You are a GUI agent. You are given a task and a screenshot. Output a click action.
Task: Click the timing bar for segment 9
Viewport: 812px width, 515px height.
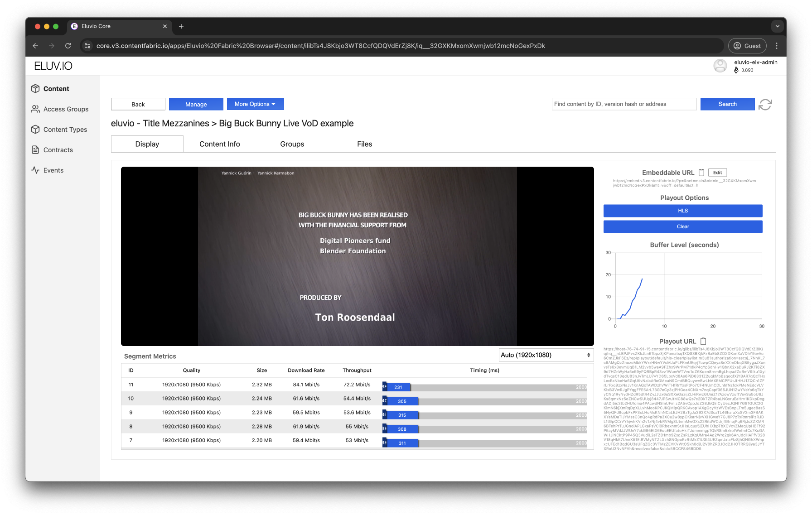[x=485, y=415]
